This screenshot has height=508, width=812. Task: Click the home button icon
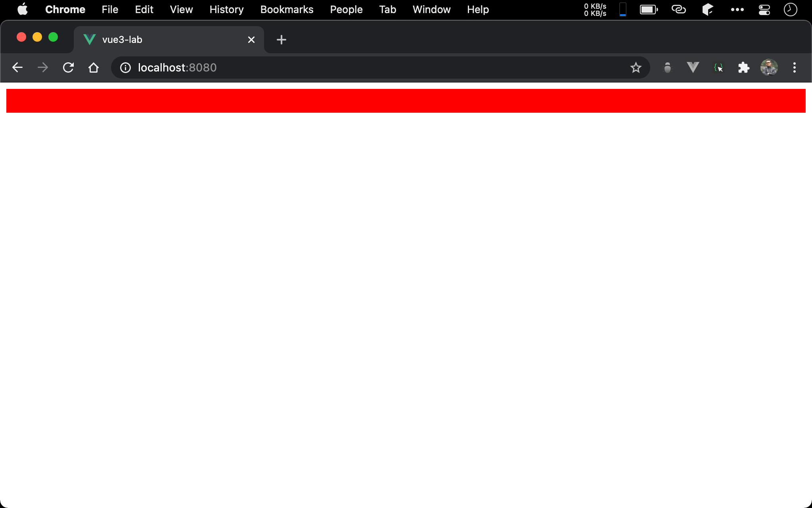coord(94,67)
